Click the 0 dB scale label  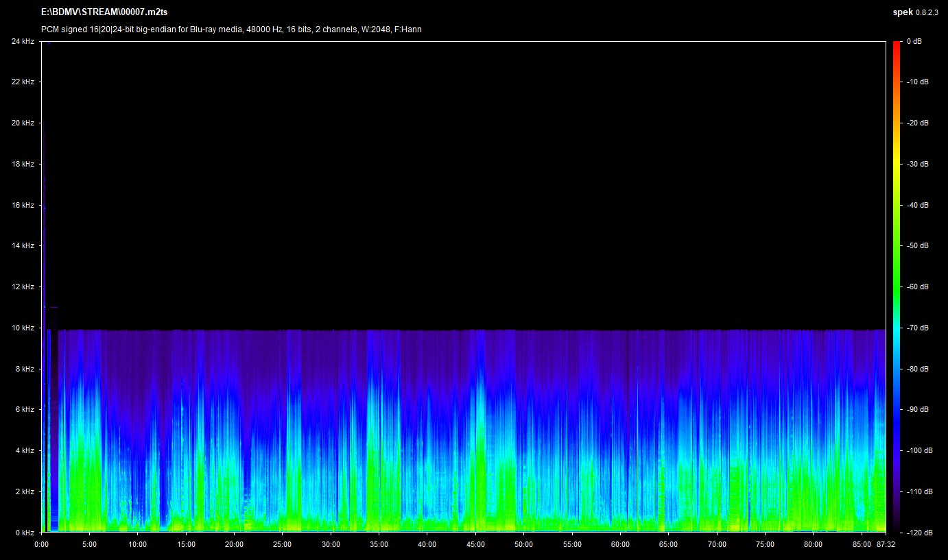pos(914,41)
